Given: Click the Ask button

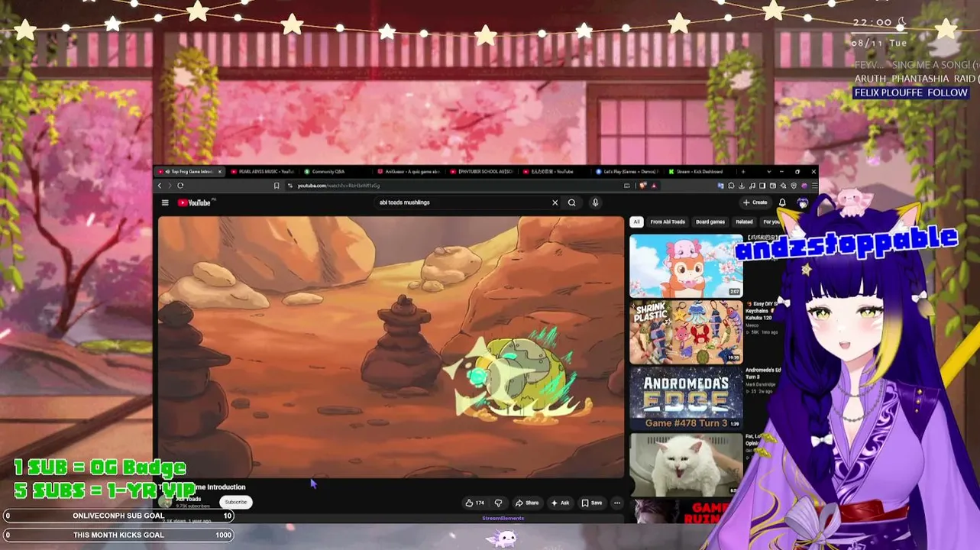Looking at the screenshot, I should coord(561,503).
